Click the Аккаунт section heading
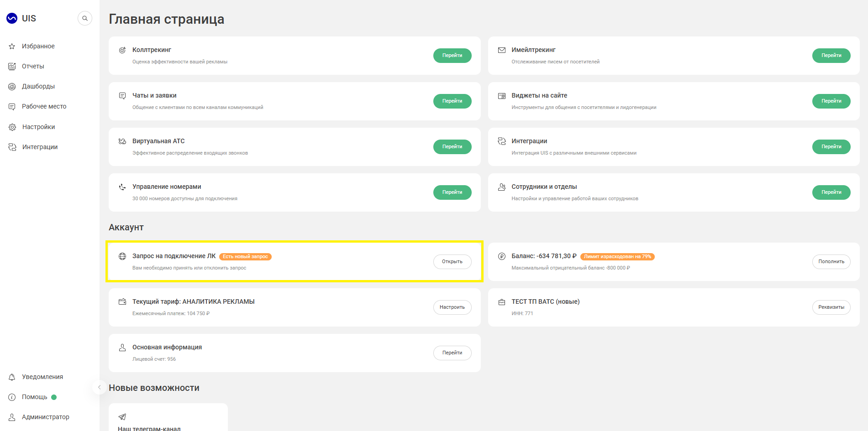Viewport: 868px width, 431px height. coord(126,227)
